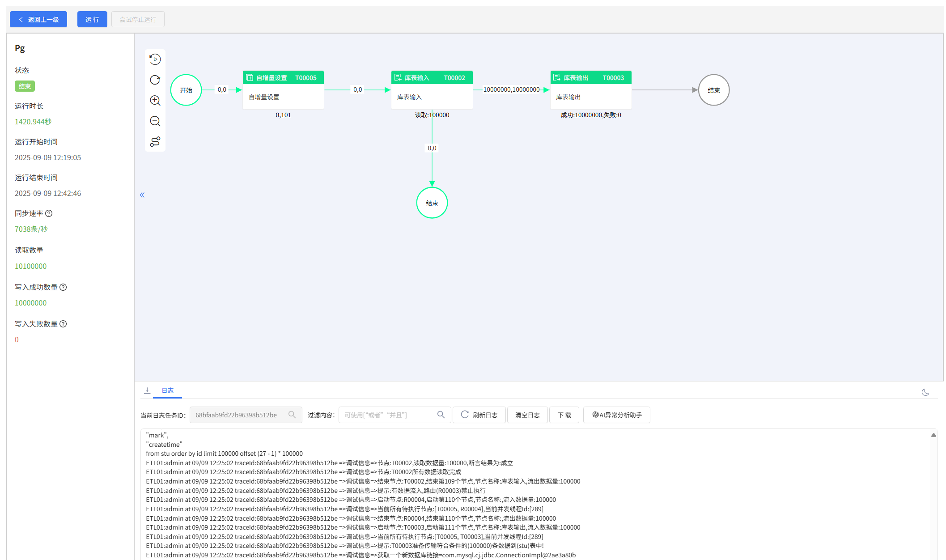Click the 10100000 read count value
This screenshot has height=560, width=946.
point(30,266)
